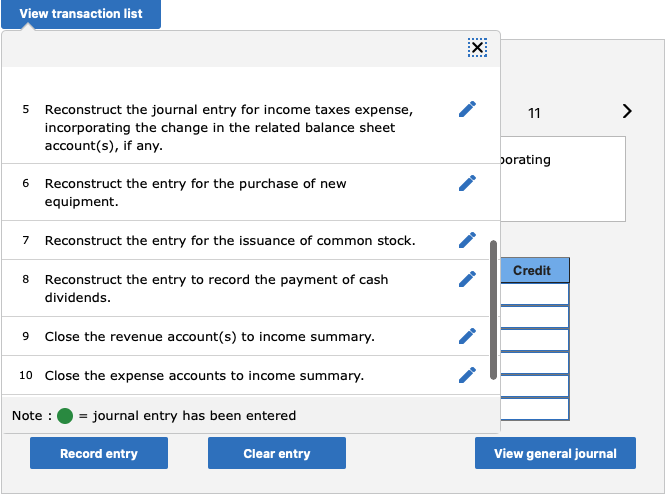Click the View transaction list button

[x=81, y=14]
